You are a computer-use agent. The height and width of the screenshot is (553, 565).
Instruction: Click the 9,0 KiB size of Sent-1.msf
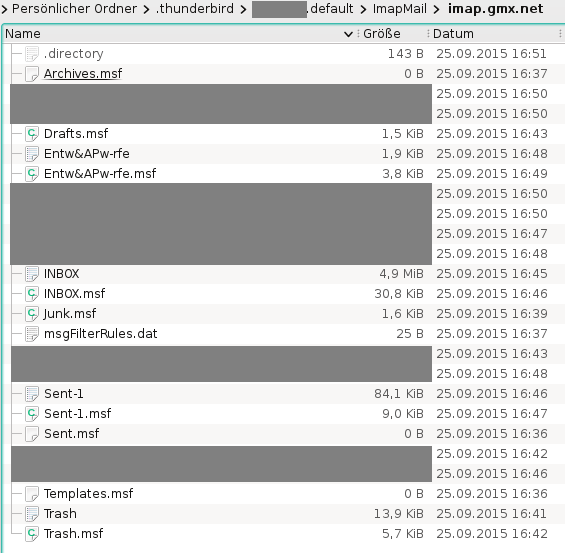point(403,414)
